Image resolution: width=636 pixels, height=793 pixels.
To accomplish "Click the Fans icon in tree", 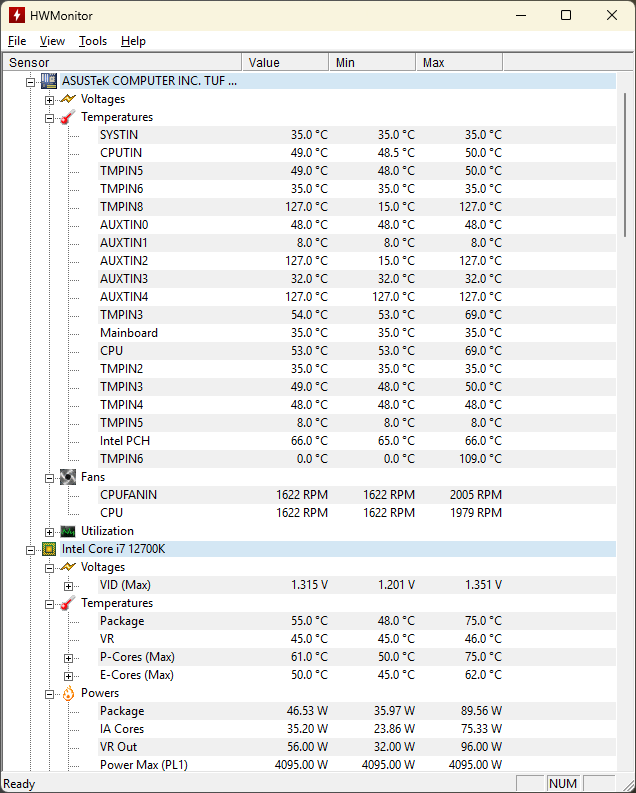I will (x=67, y=477).
